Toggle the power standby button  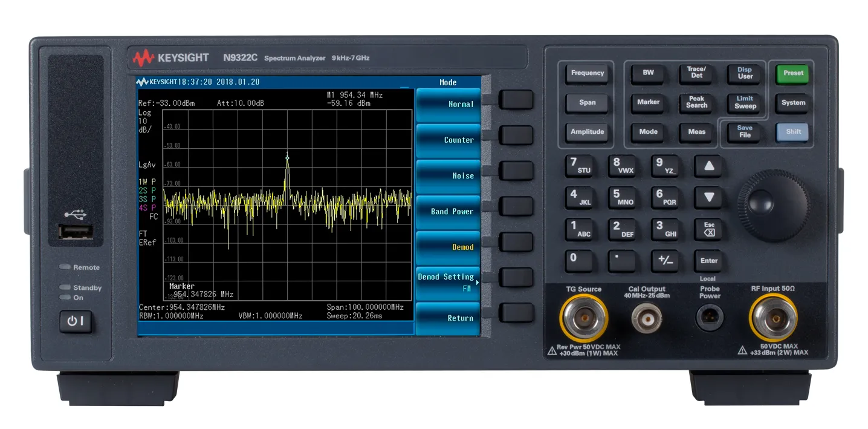[x=77, y=322]
